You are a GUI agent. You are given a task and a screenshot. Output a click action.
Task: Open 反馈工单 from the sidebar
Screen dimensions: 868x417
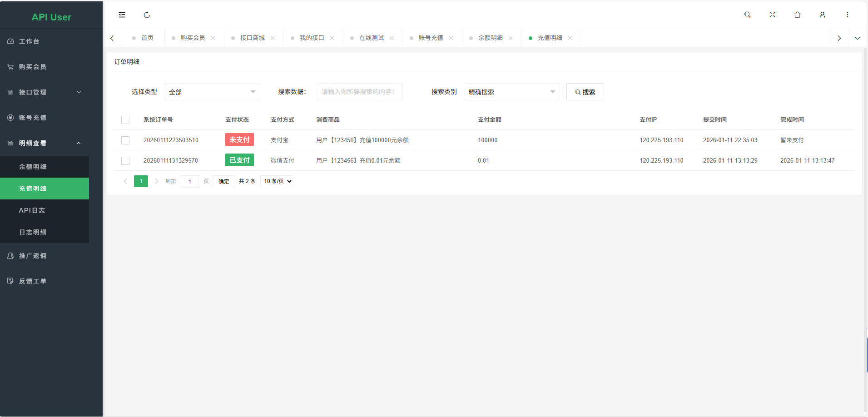[32, 281]
